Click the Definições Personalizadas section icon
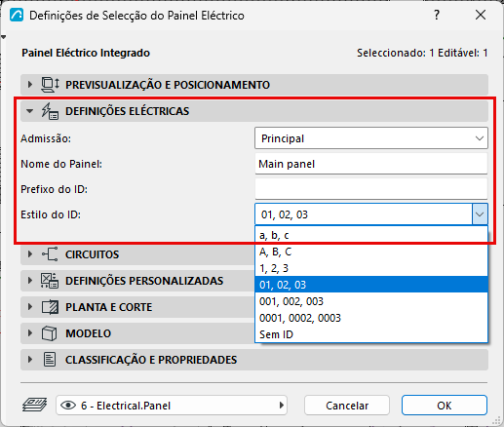Screen dimensions: 504x427 click(x=50, y=281)
